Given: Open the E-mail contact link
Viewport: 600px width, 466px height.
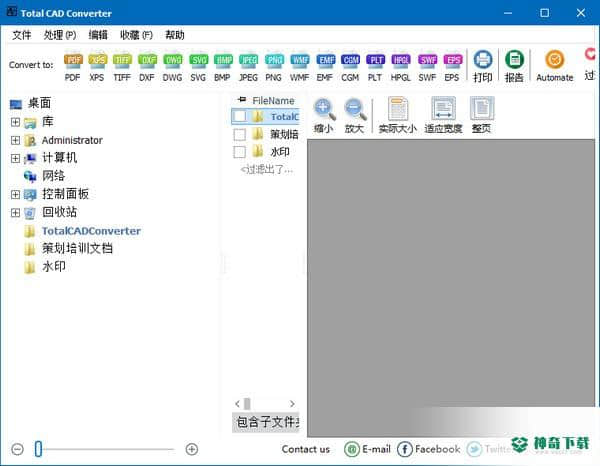Looking at the screenshot, I should [367, 449].
